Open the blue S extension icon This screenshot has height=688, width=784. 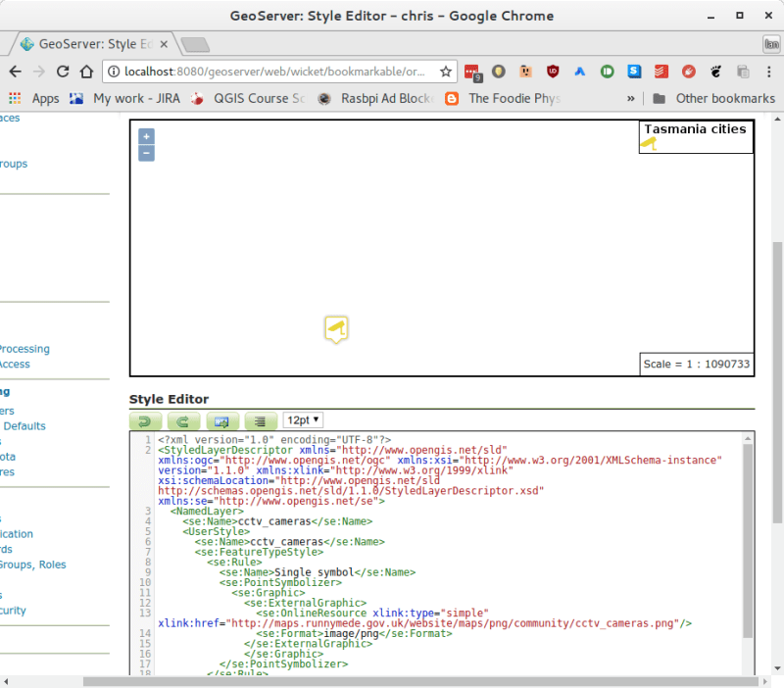pos(634,72)
